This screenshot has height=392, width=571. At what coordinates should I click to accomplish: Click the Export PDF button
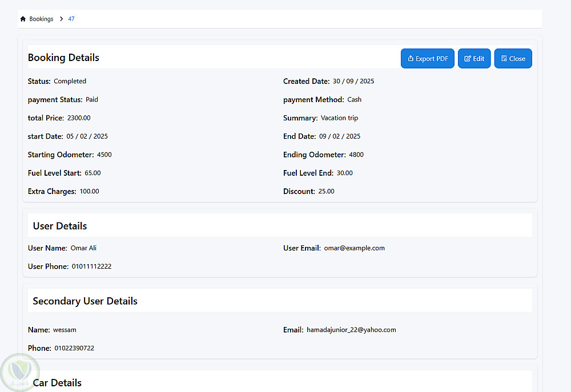[427, 59]
